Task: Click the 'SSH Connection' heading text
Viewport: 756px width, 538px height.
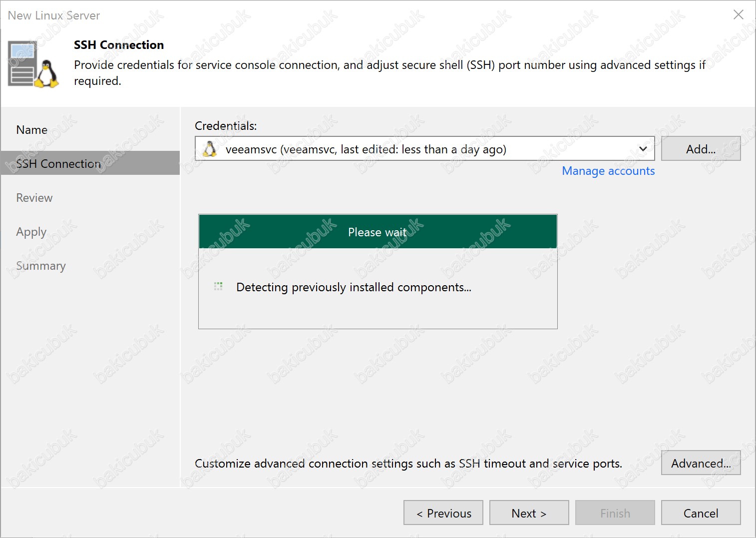Action: (119, 45)
